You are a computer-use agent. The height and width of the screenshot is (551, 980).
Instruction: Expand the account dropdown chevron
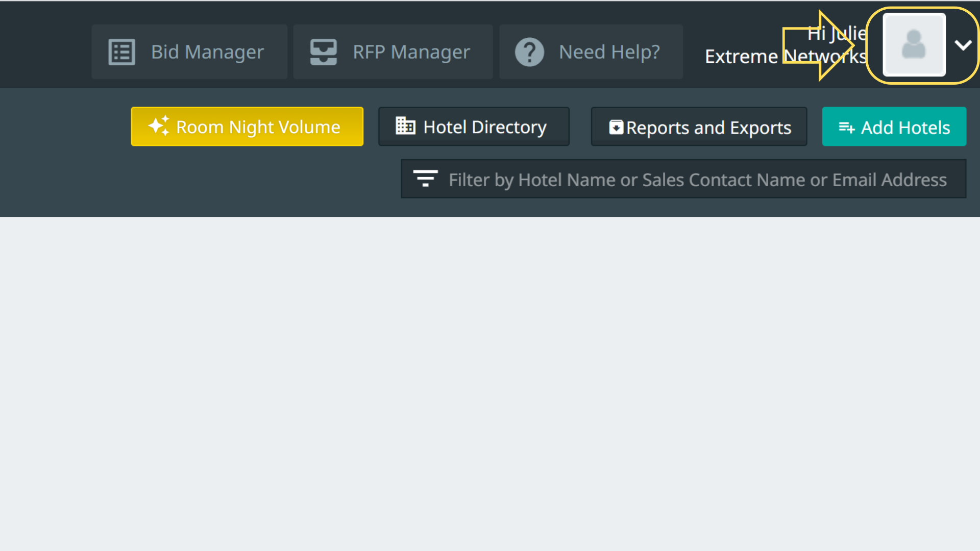point(963,45)
